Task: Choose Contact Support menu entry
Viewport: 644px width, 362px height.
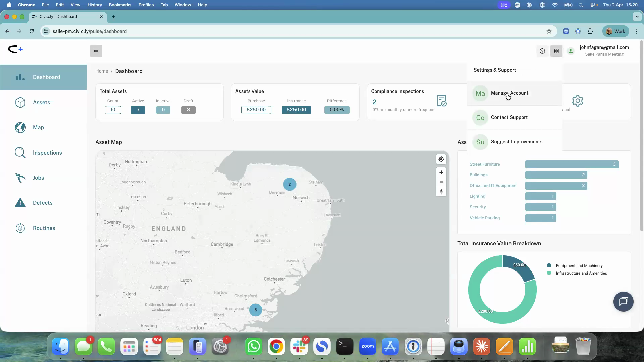Action: click(x=509, y=117)
